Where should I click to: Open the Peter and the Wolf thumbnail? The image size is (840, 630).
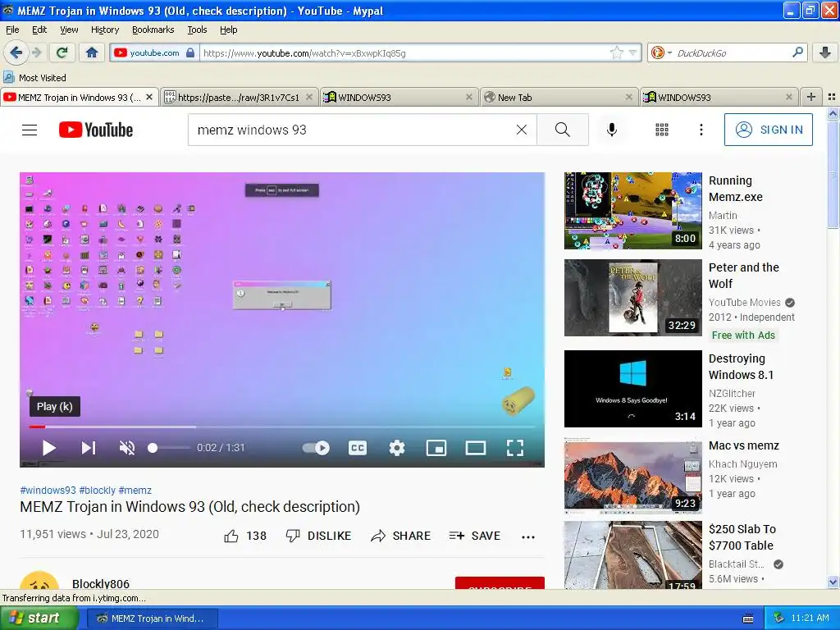(x=632, y=298)
